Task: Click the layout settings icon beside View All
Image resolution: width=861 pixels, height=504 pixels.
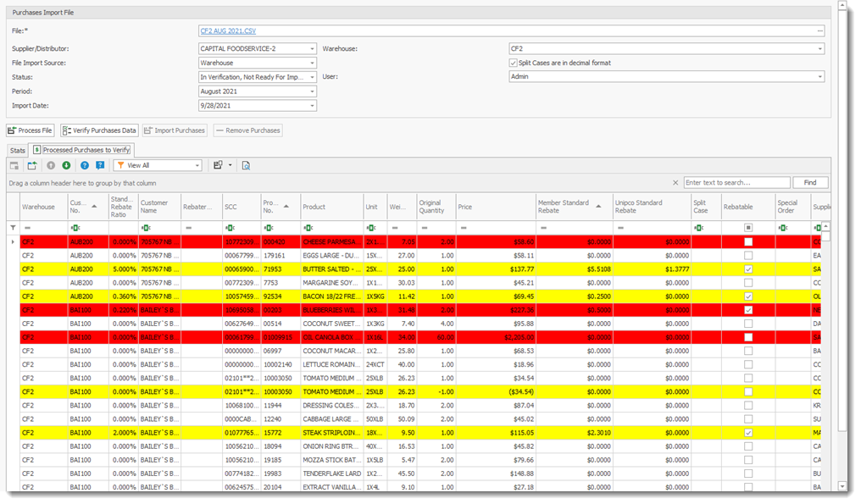Action: pyautogui.click(x=216, y=165)
